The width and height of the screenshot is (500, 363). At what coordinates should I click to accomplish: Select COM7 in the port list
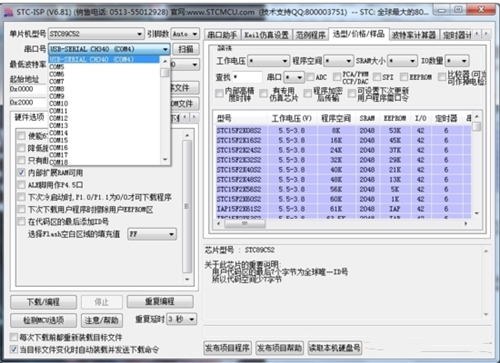pos(104,81)
